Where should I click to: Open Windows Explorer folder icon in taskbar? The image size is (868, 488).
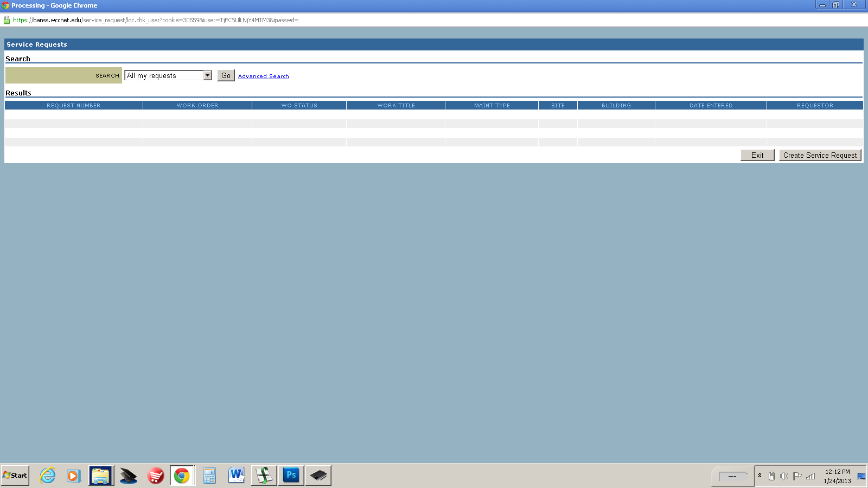[101, 476]
